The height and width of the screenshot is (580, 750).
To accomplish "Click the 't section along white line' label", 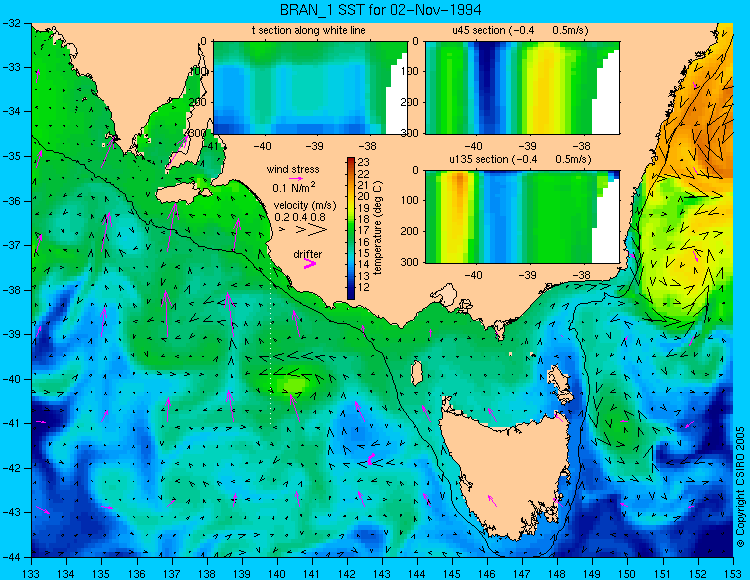I will (309, 30).
